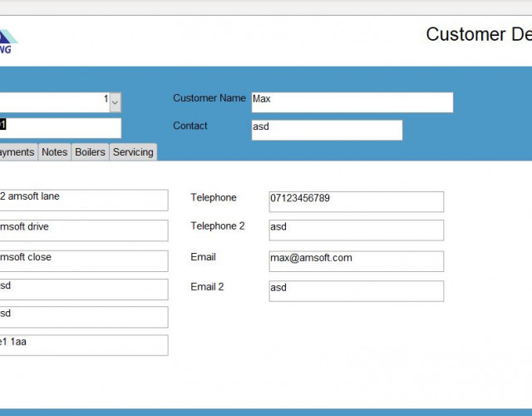Image resolution: width=532 pixels, height=416 pixels.
Task: Click the Telephone field with 07123456789
Action: (356, 201)
